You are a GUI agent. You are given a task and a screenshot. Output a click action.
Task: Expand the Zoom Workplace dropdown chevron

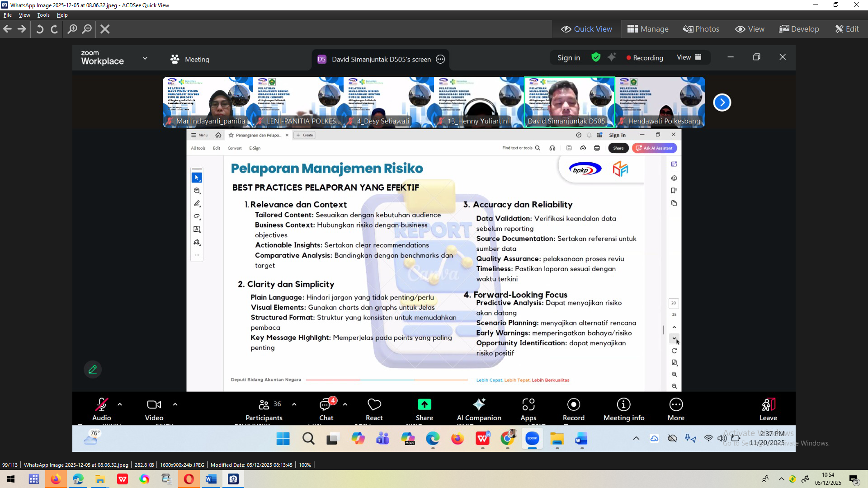145,58
